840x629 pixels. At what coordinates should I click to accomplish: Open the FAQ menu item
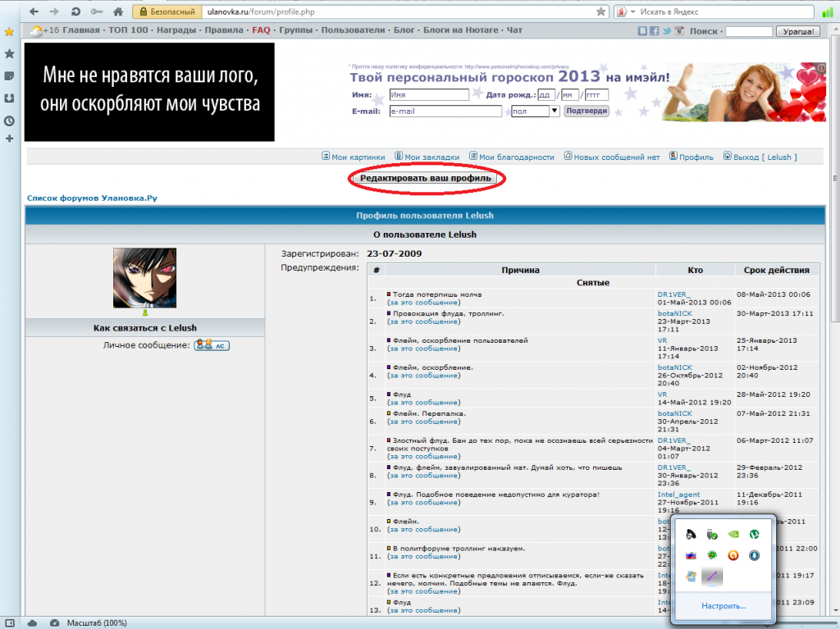click(x=261, y=30)
